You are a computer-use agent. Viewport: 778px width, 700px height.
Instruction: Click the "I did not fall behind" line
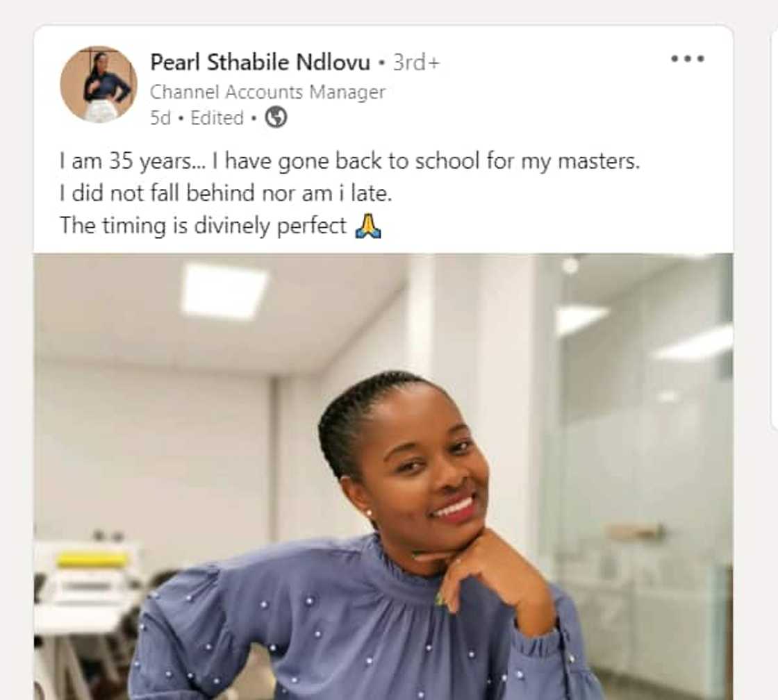226,194
